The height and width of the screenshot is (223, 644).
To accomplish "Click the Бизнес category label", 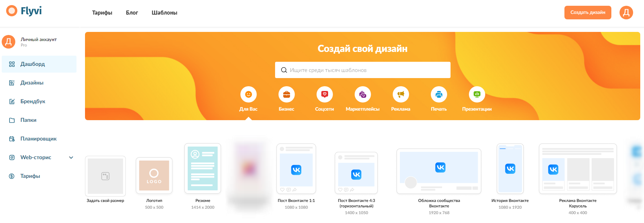I will [x=287, y=109].
